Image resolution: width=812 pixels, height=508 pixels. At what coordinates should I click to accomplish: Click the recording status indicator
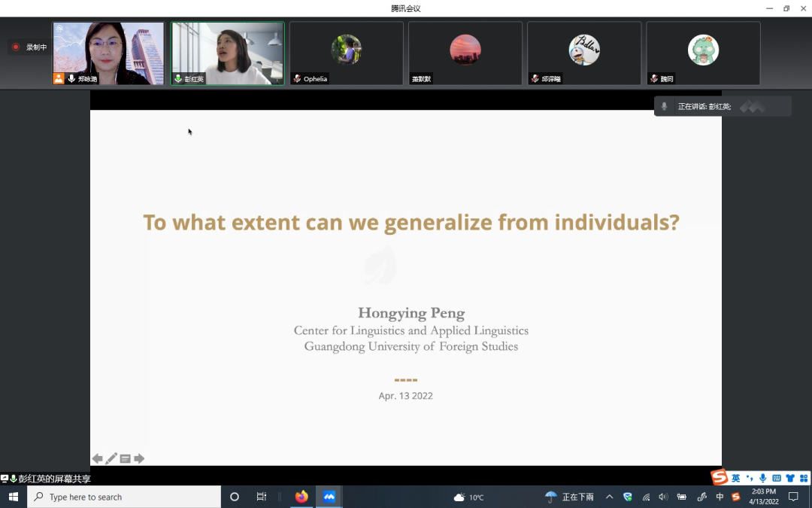[29, 47]
